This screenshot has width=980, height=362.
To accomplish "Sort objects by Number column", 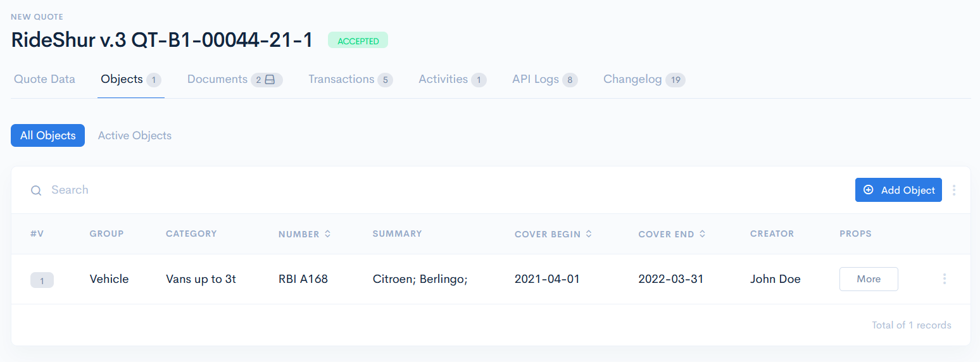I will coord(327,234).
